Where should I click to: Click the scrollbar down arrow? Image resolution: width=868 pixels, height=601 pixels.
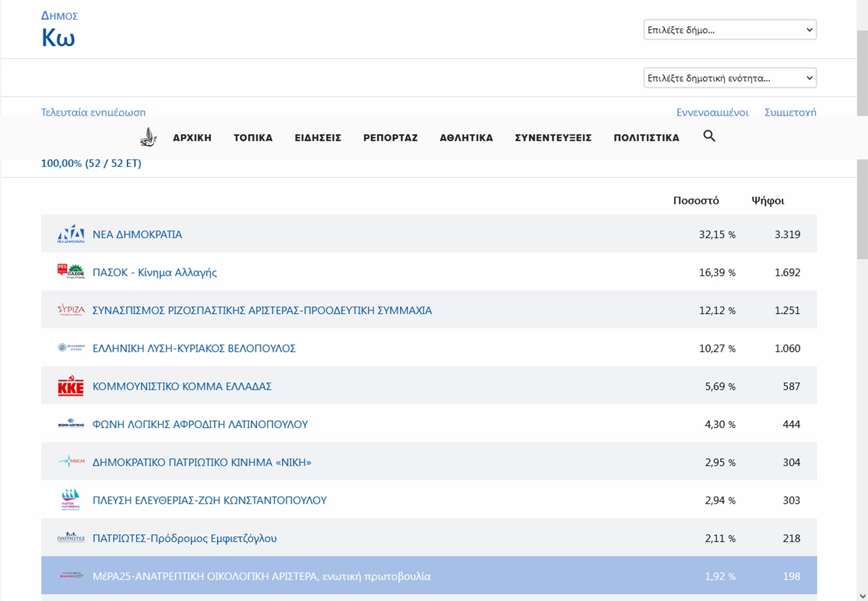[862, 596]
